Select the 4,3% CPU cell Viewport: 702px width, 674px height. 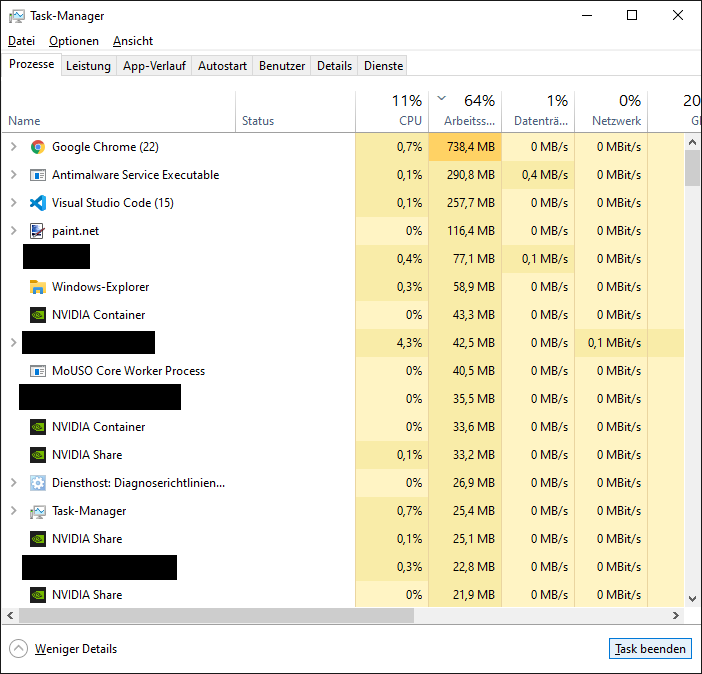click(392, 343)
